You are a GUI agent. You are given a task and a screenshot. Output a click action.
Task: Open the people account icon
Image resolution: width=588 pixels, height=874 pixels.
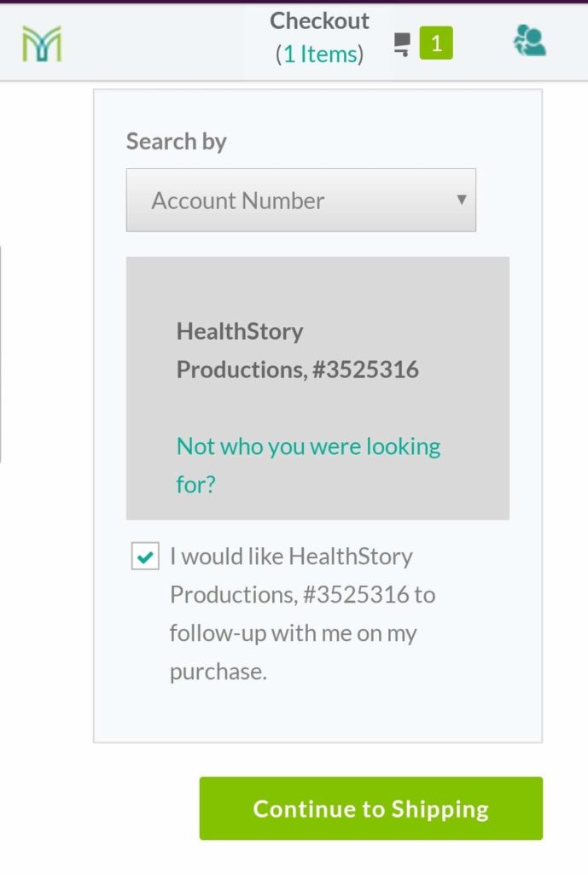(x=529, y=40)
